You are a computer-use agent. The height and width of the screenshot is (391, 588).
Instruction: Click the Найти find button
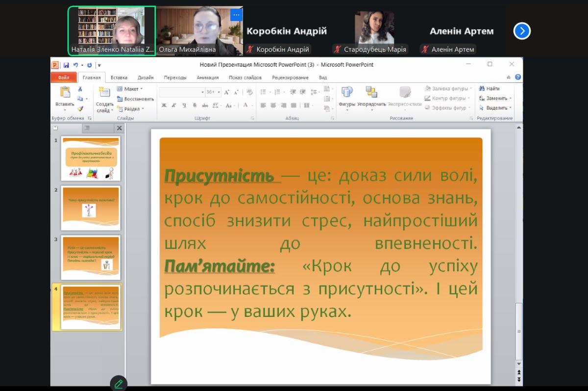[490, 89]
